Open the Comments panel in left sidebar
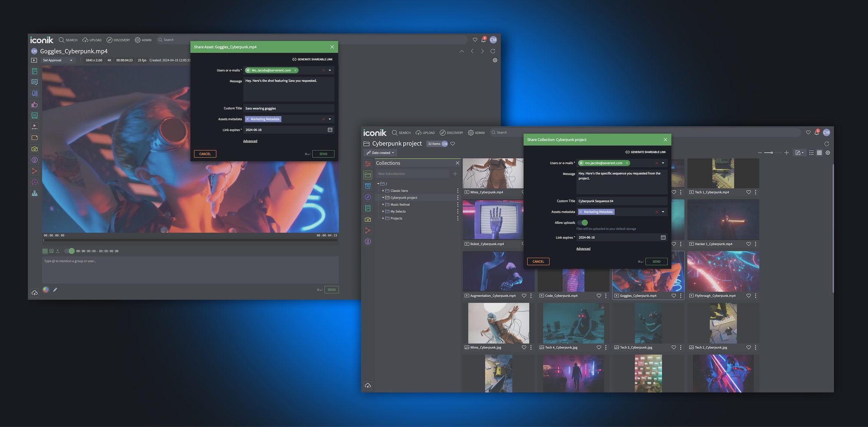This screenshot has width=868, height=427. [34, 82]
